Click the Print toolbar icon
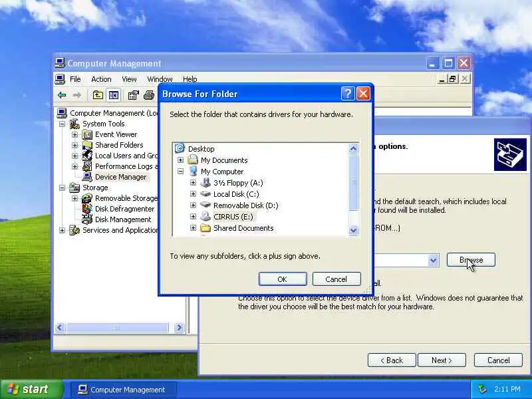 [x=148, y=95]
